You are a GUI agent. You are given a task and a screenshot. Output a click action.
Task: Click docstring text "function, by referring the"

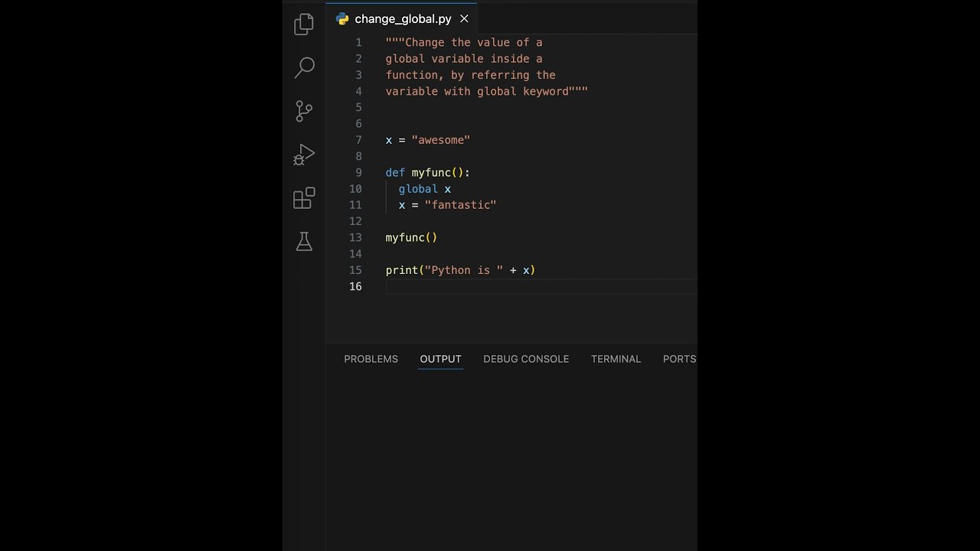point(470,75)
